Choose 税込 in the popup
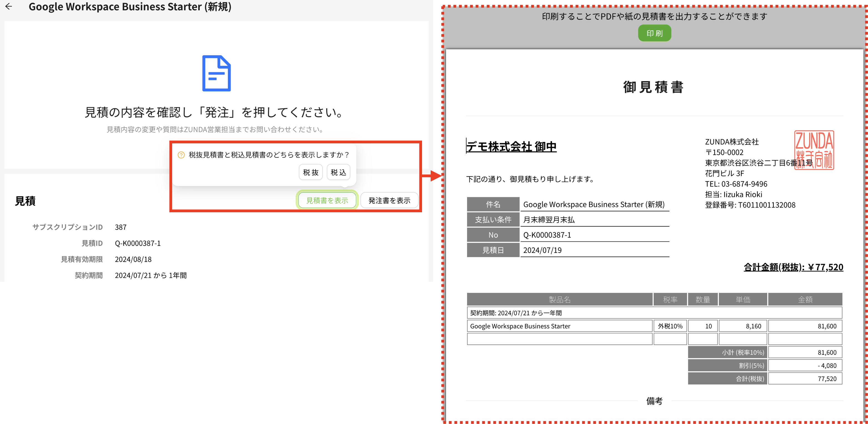 pyautogui.click(x=338, y=172)
